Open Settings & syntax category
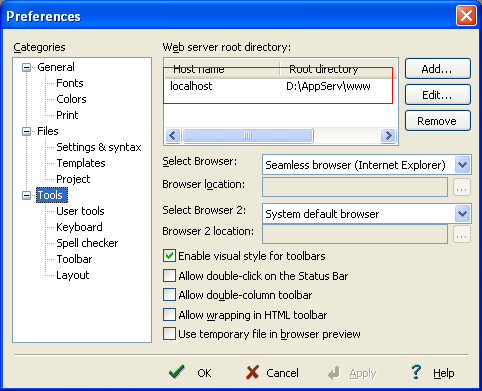This screenshot has height=391, width=482. click(x=99, y=147)
